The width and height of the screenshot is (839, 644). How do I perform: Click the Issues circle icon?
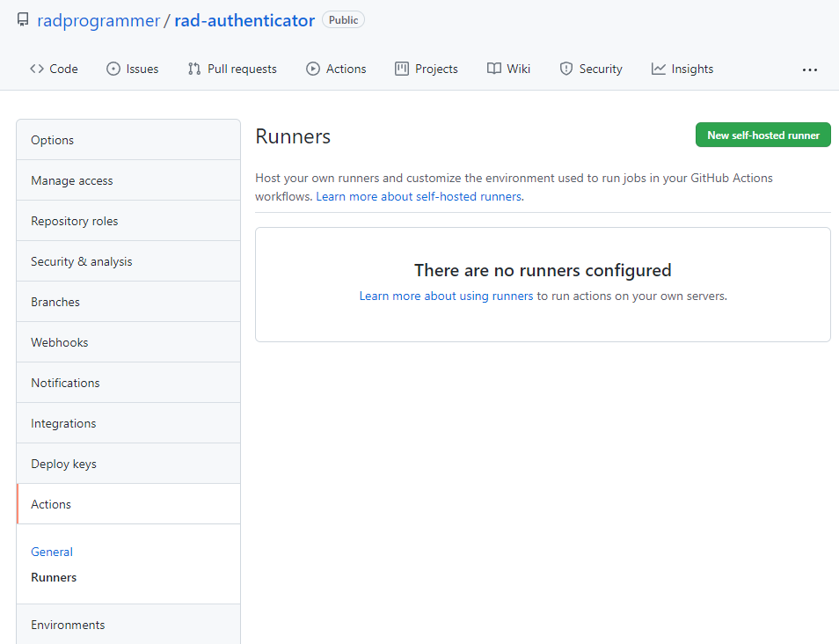115,68
